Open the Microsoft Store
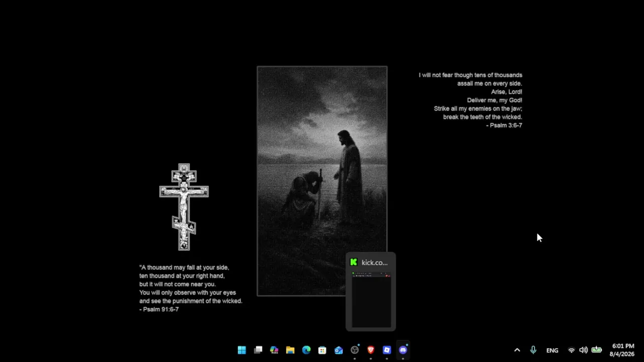The image size is (644, 362). pyautogui.click(x=323, y=350)
